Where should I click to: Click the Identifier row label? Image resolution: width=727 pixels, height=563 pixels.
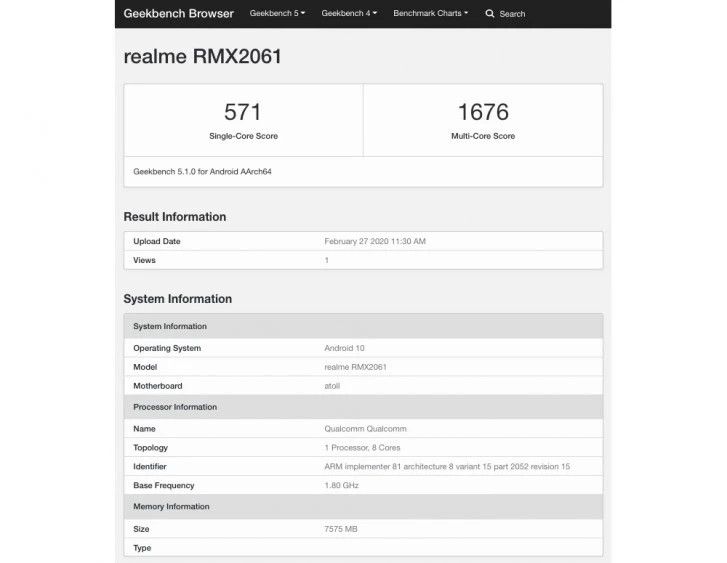[150, 467]
